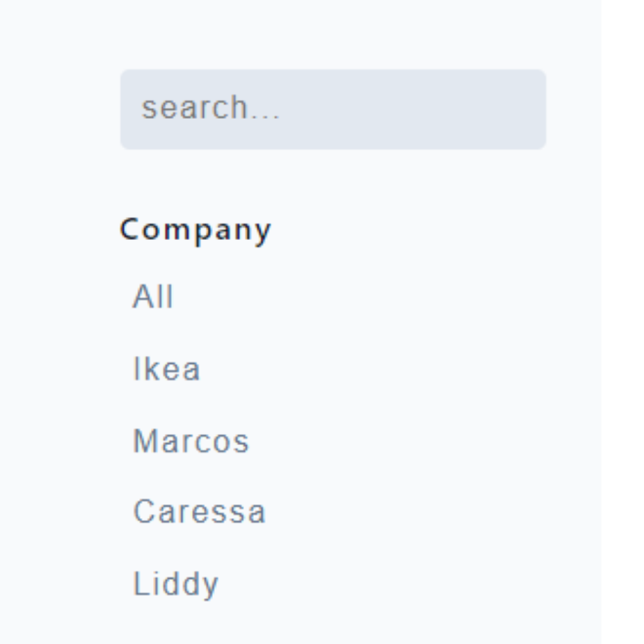The width and height of the screenshot is (644, 644).
Task: Select the All company filter
Action: pyautogui.click(x=152, y=297)
